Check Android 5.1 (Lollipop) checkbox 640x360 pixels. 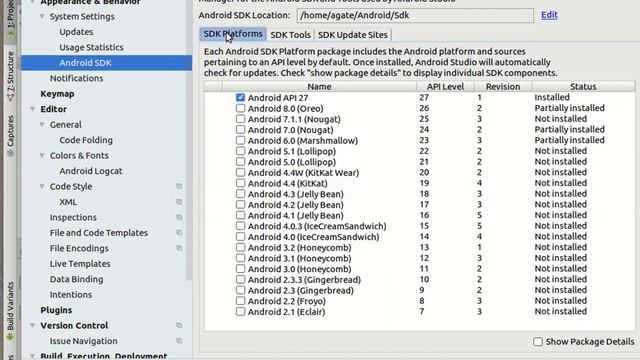240,151
